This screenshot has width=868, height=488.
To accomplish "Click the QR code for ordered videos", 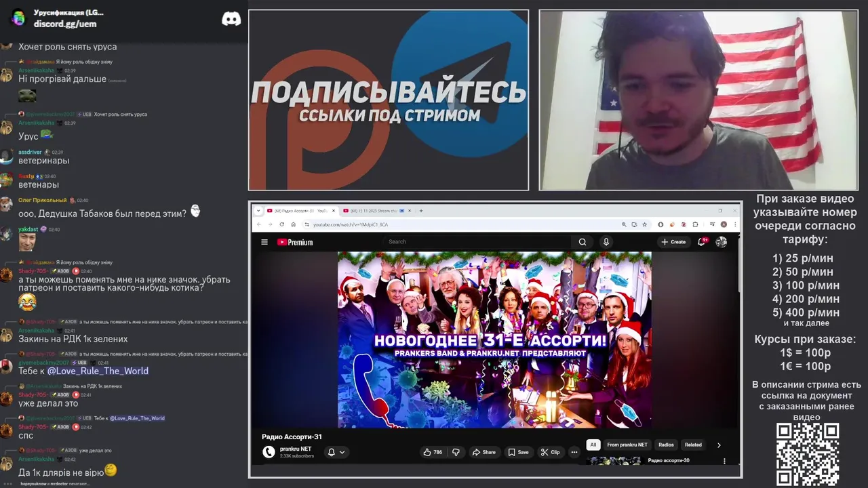I will click(808, 454).
